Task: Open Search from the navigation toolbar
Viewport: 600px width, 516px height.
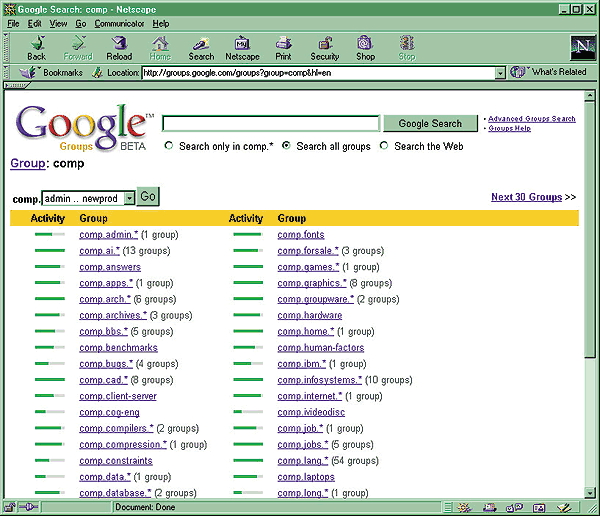Action: 201,48
